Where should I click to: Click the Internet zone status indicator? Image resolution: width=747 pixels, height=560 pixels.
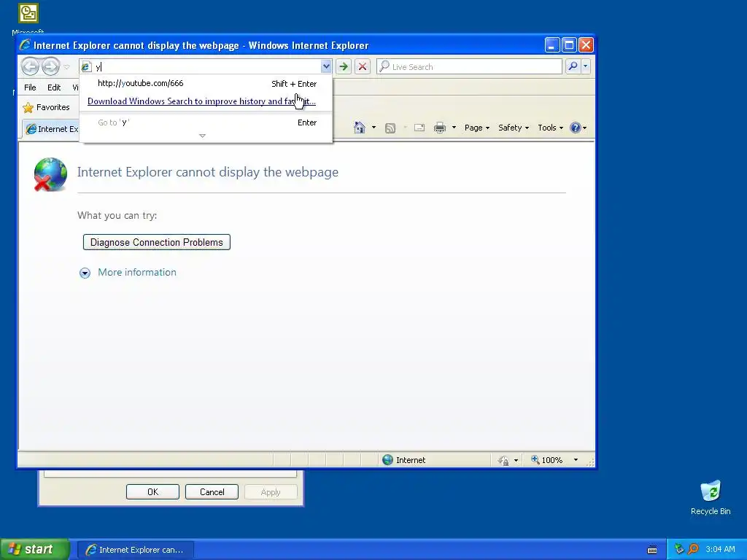click(403, 460)
